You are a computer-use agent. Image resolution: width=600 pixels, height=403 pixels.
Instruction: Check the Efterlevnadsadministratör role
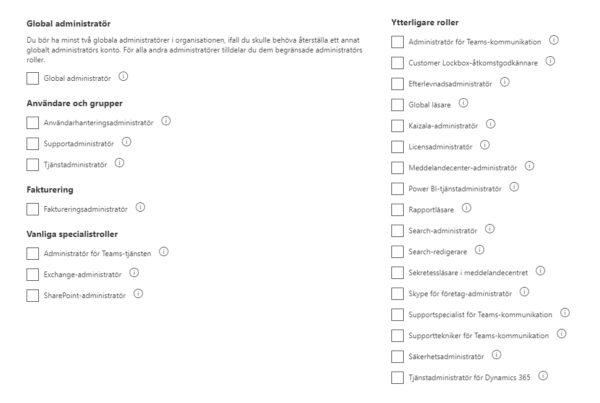tap(398, 83)
